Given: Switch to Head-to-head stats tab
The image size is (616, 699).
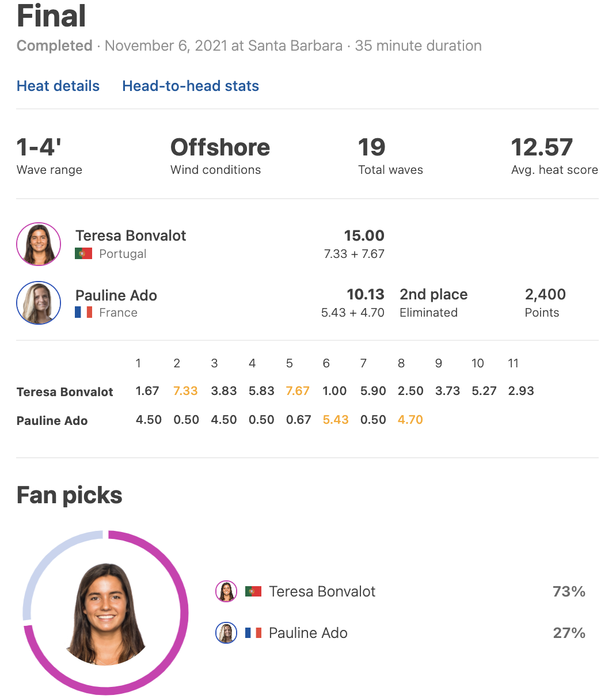Looking at the screenshot, I should click(191, 86).
